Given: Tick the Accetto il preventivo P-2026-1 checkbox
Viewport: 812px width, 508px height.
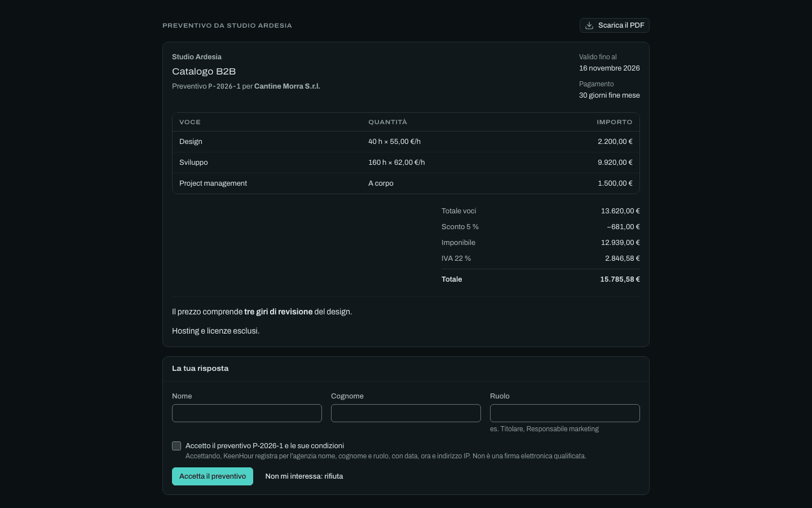Looking at the screenshot, I should click(x=176, y=446).
